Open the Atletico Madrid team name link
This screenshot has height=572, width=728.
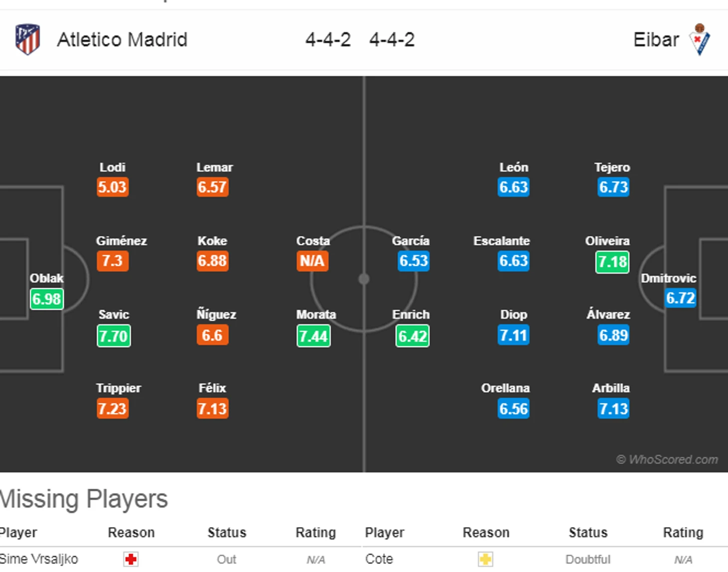122,39
